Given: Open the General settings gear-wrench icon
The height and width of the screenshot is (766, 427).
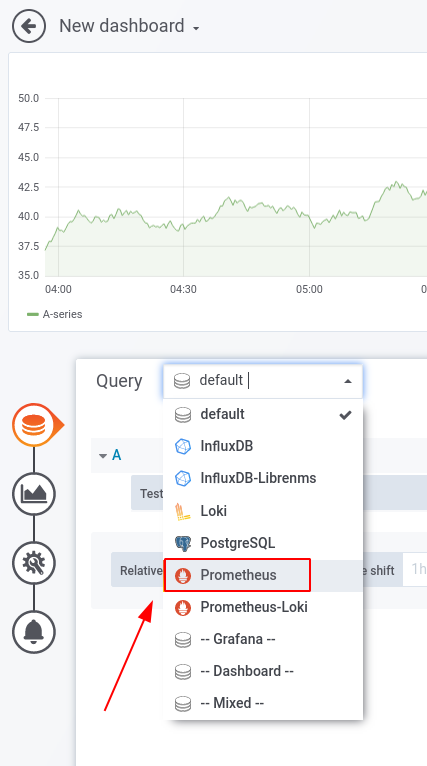Looking at the screenshot, I should 34,563.
